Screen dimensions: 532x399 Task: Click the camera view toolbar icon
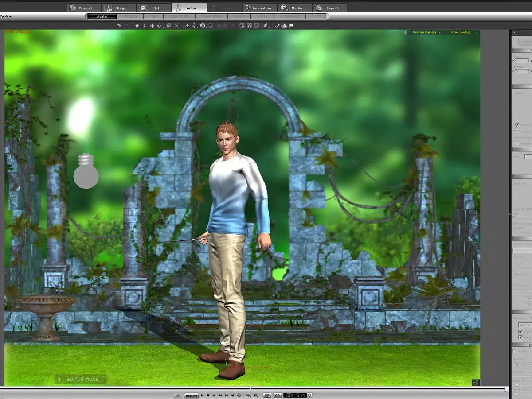[249, 26]
